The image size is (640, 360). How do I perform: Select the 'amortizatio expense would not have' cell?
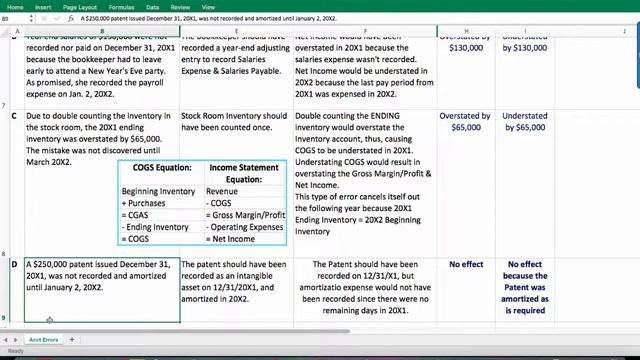point(365,290)
